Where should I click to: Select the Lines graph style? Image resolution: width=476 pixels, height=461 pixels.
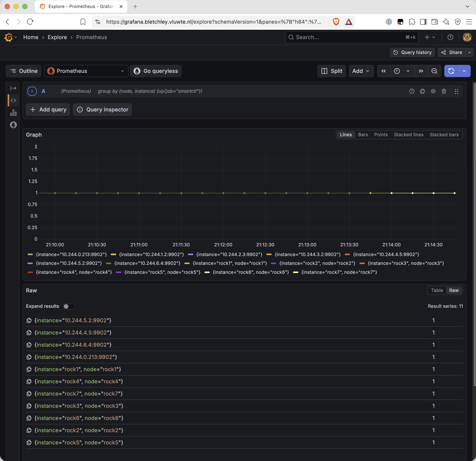tap(346, 135)
